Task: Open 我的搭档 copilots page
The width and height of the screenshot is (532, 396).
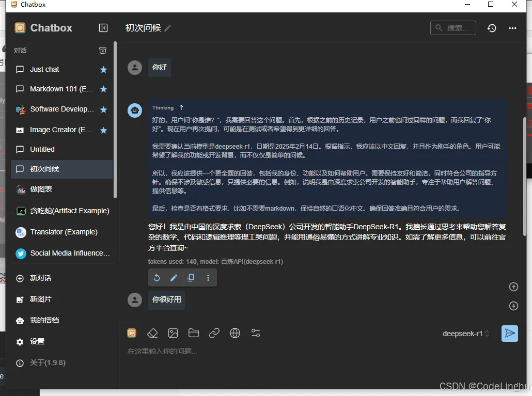Action: tap(62, 320)
